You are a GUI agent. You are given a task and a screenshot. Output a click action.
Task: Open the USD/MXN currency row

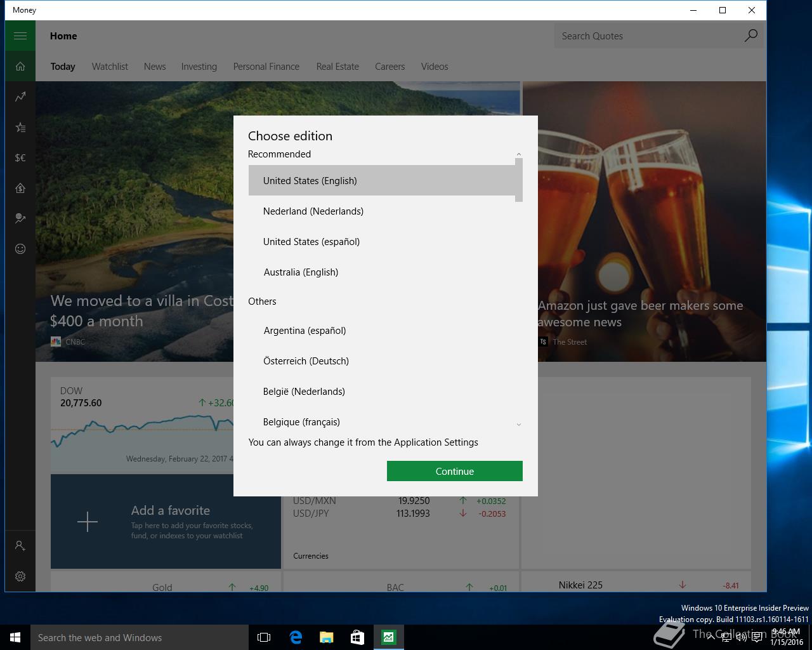pyautogui.click(x=400, y=501)
